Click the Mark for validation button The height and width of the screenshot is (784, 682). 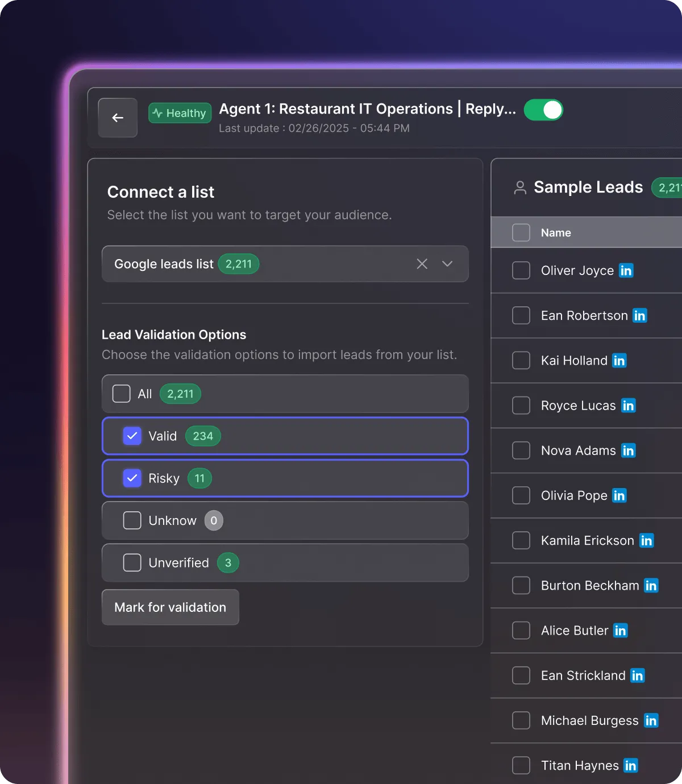(x=170, y=607)
